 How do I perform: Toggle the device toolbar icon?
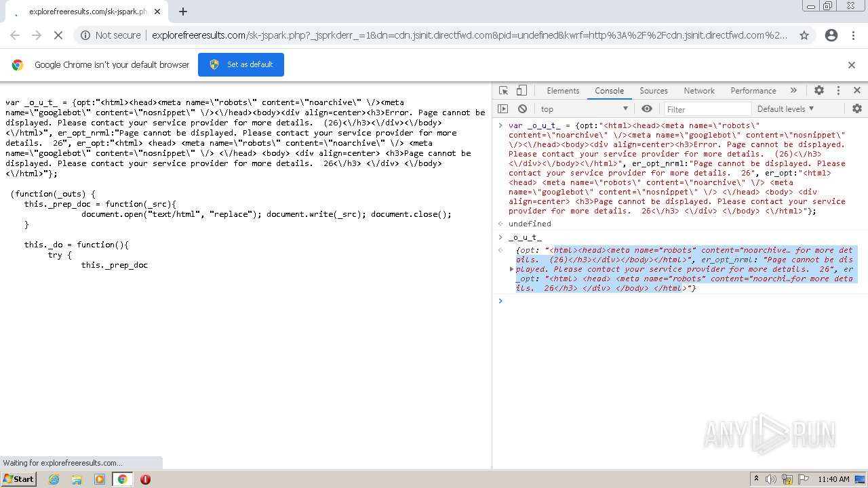[521, 90]
